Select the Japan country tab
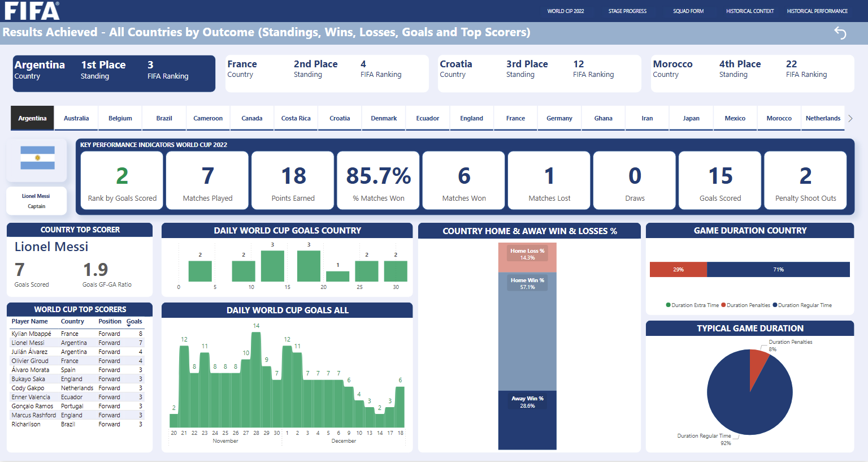This screenshot has width=868, height=462. coord(691,118)
